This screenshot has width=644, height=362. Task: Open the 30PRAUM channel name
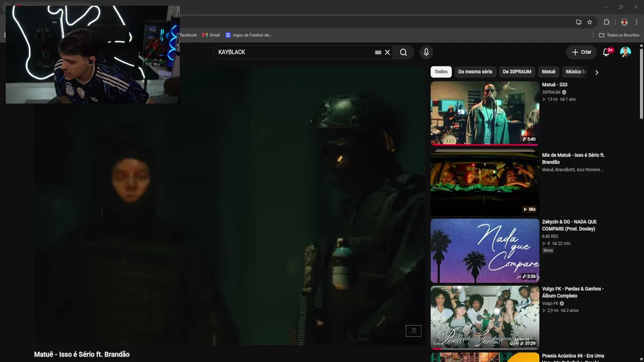551,93
